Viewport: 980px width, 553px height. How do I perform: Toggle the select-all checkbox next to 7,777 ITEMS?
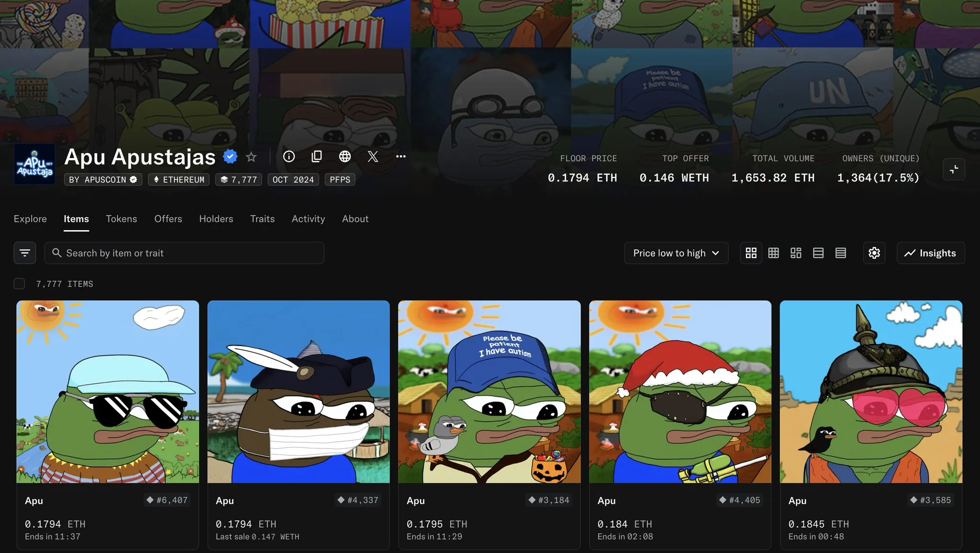[19, 284]
